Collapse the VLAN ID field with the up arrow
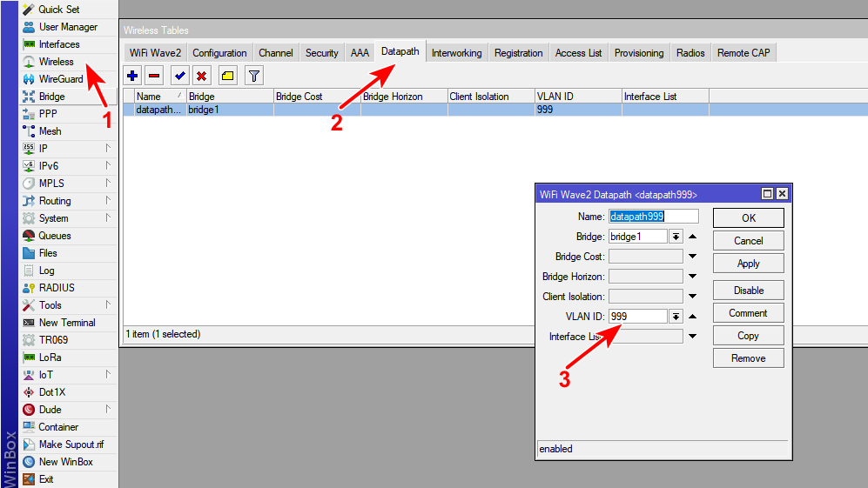This screenshot has height=488, width=868. (692, 317)
